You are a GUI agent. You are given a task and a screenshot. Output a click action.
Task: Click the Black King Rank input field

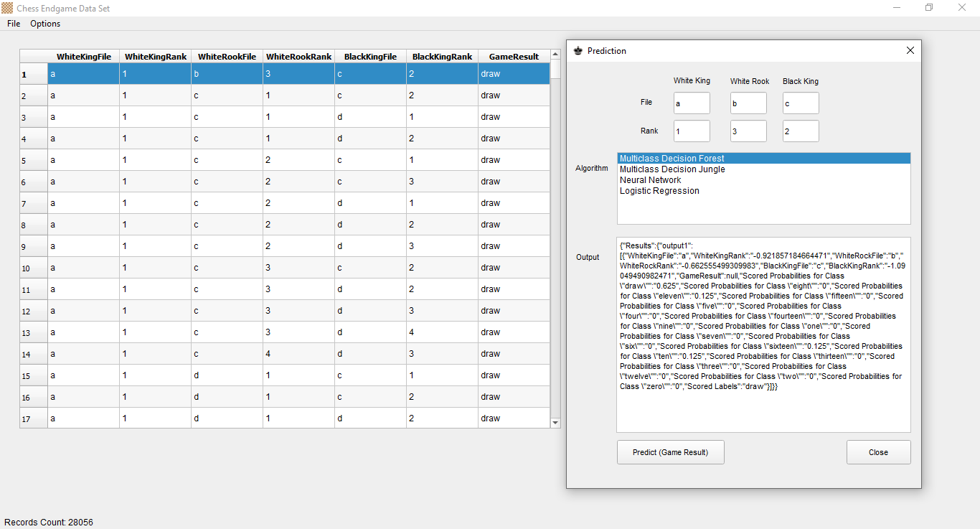pyautogui.click(x=801, y=131)
